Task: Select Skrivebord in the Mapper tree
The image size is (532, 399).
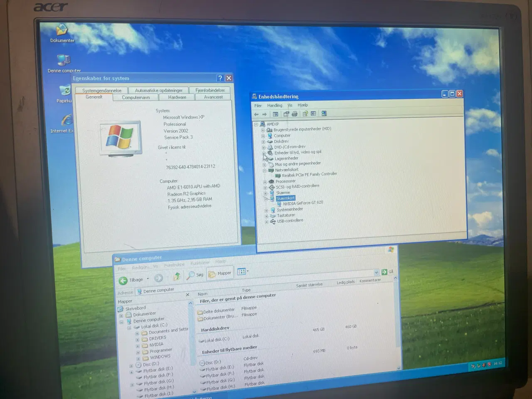Action: coord(135,308)
